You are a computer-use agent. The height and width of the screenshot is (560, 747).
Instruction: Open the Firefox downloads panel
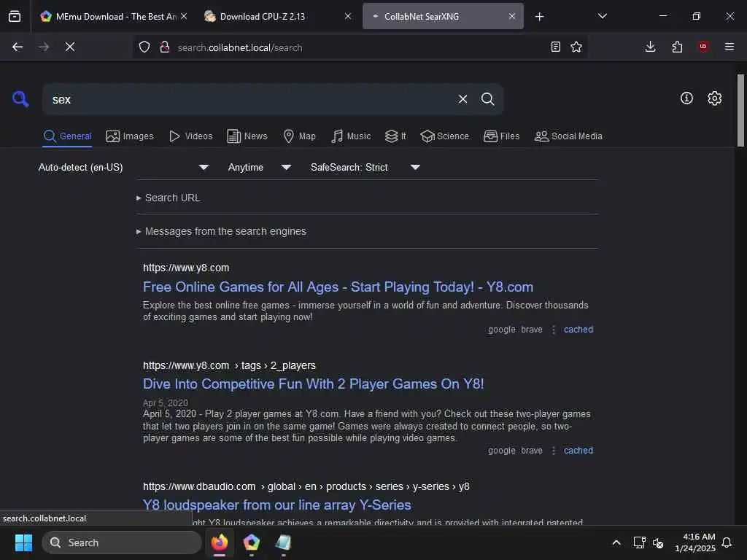(650, 47)
